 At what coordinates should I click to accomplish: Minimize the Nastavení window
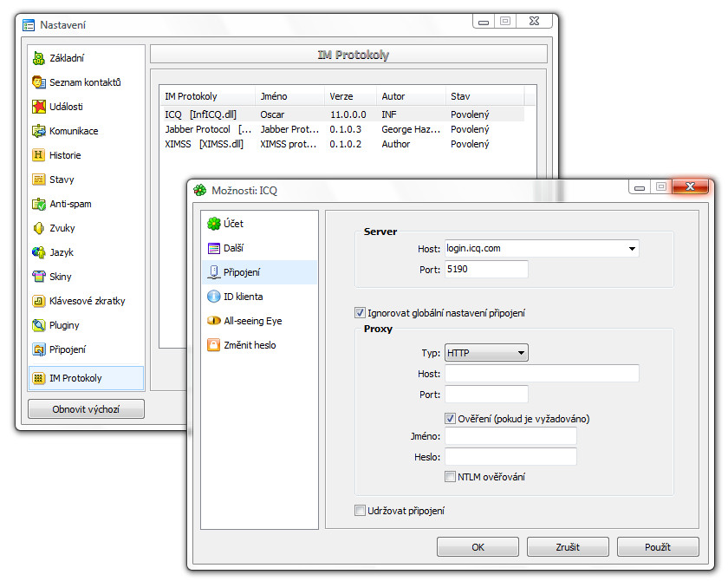click(x=484, y=22)
